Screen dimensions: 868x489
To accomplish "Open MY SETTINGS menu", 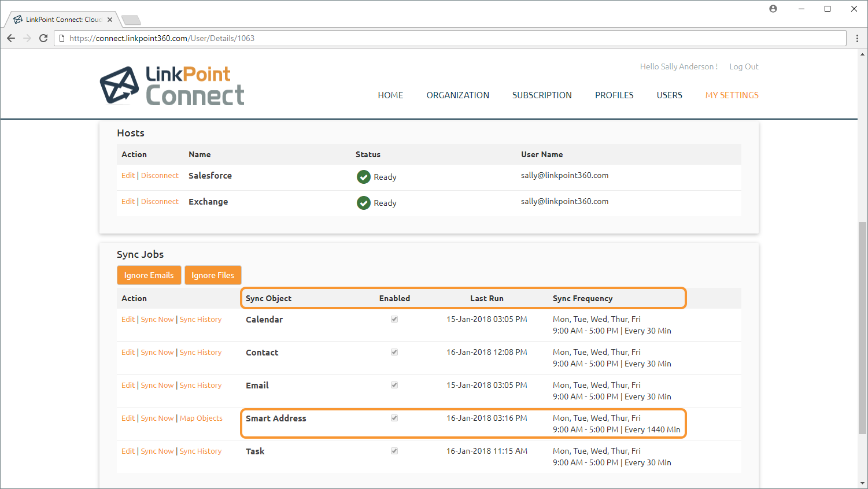I will point(732,95).
